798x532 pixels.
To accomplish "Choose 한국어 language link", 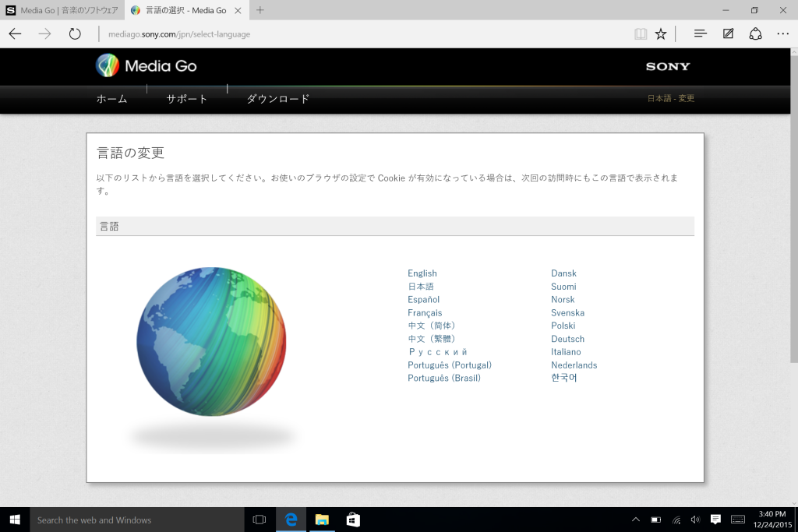I will tap(564, 378).
